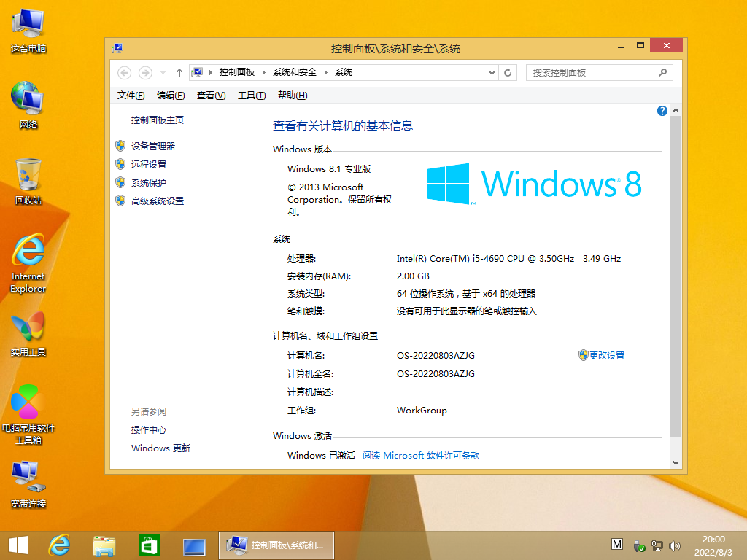Click the Windows Start button

pyautogui.click(x=18, y=545)
